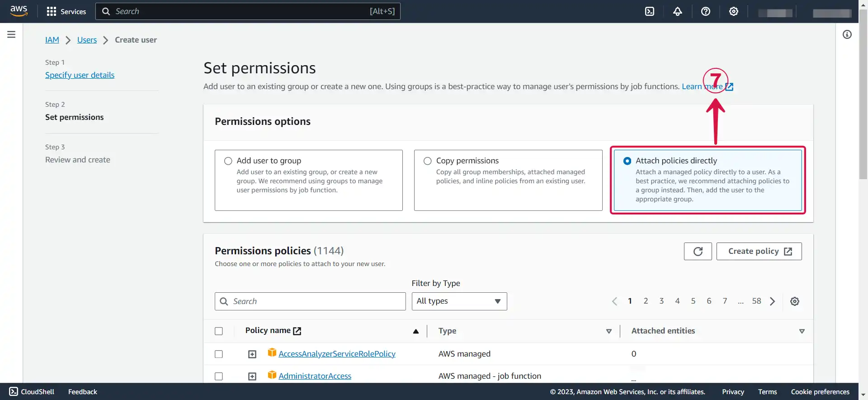
Task: Open the help question mark icon
Action: pos(706,11)
